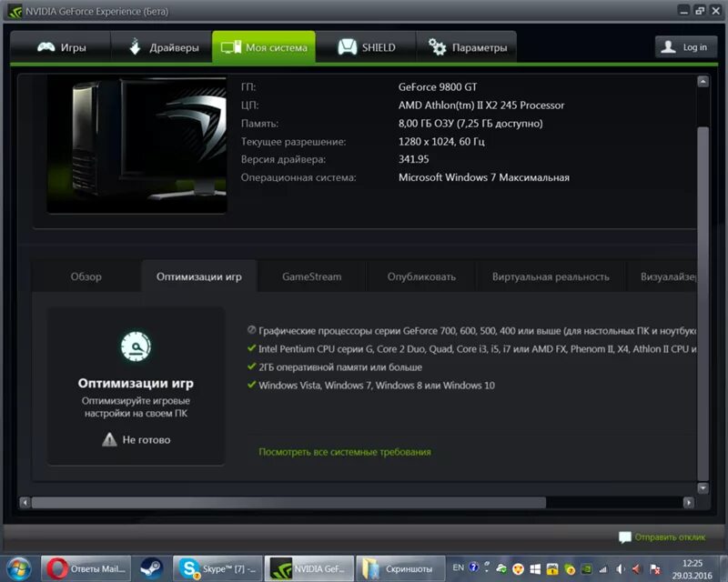This screenshot has height=582, width=728.
Task: Click the Log in button
Action: pyautogui.click(x=685, y=46)
